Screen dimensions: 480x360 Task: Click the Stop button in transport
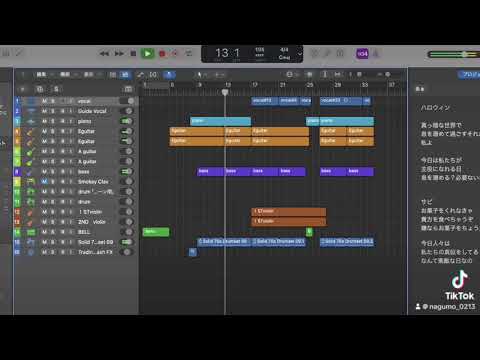133,53
